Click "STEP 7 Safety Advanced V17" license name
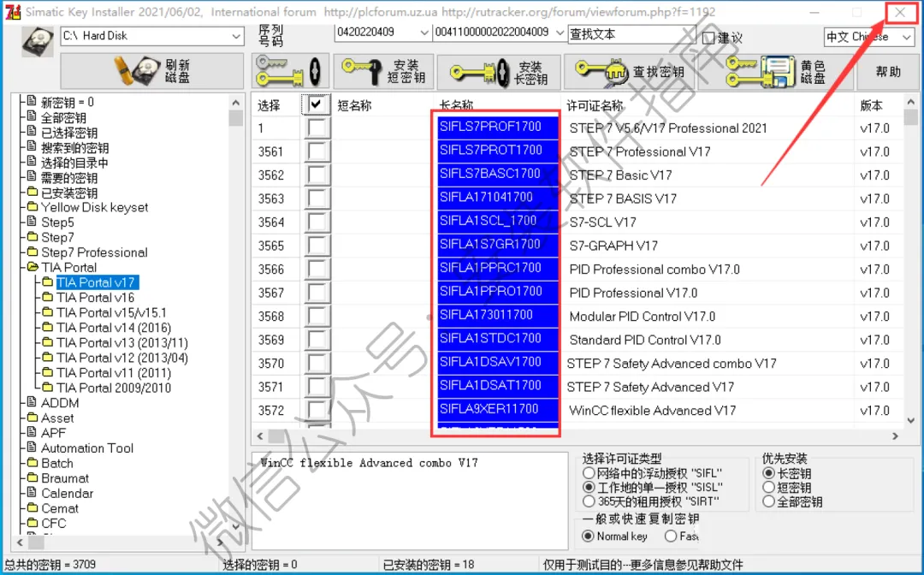 [x=650, y=387]
